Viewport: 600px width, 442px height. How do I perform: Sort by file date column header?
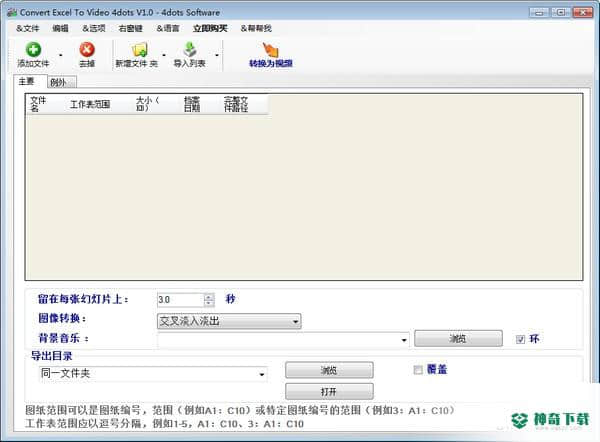pyautogui.click(x=199, y=104)
